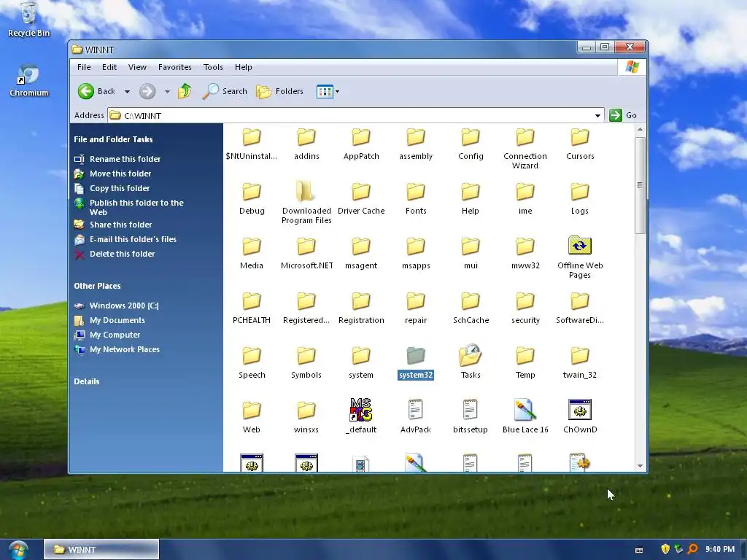Viewport: 747px width, 560px height.
Task: Toggle the Folders pane
Action: point(279,91)
